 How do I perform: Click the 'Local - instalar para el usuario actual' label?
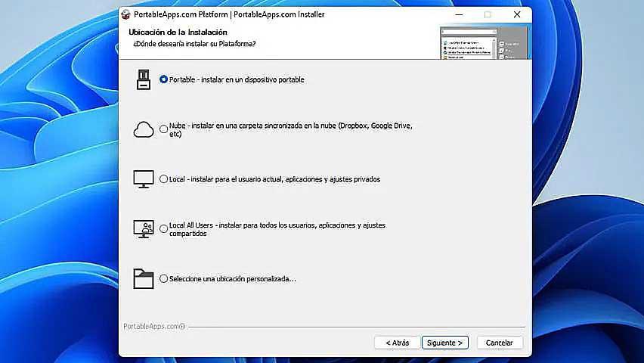coord(275,179)
